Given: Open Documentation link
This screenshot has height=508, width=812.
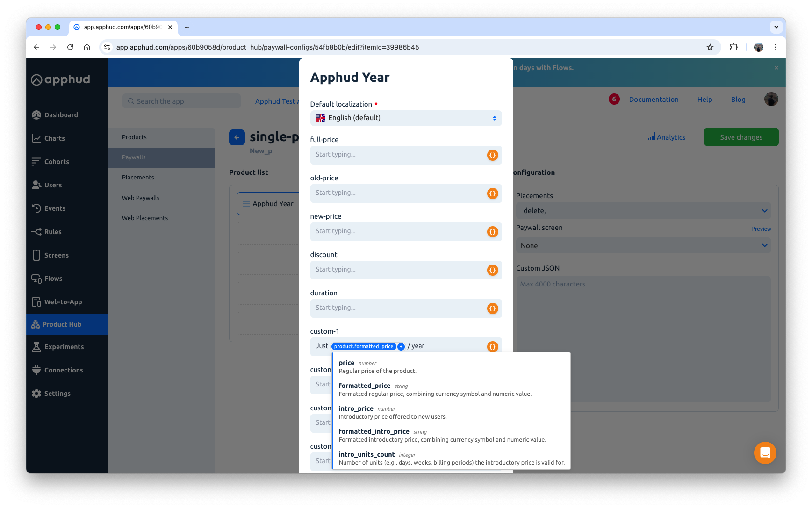Looking at the screenshot, I should pyautogui.click(x=654, y=100).
